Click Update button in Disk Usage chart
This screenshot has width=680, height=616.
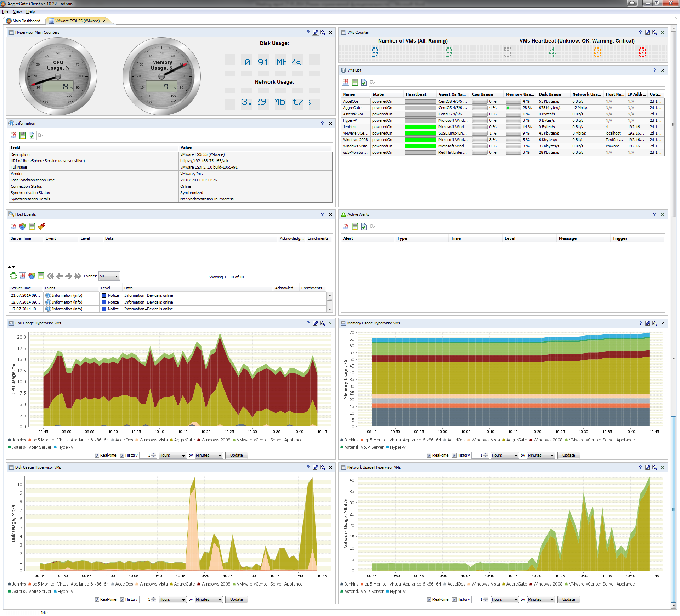236,599
